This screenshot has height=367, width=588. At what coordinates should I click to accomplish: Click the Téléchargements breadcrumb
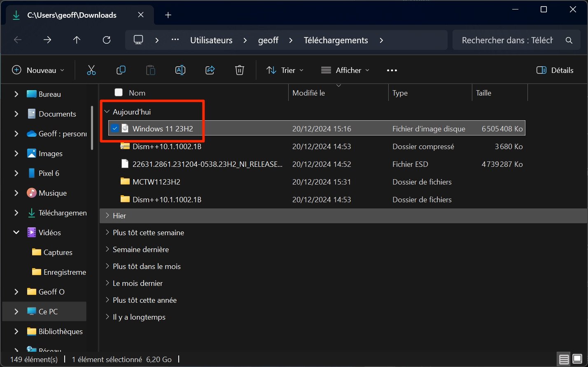(x=336, y=40)
